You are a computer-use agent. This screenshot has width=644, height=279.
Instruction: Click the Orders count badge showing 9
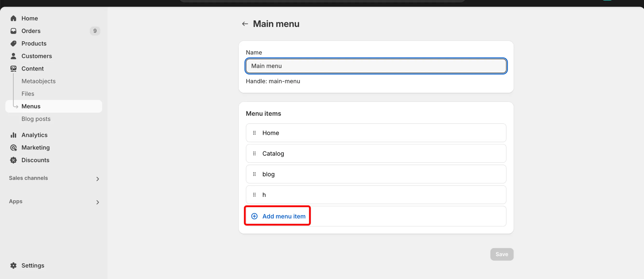click(95, 31)
